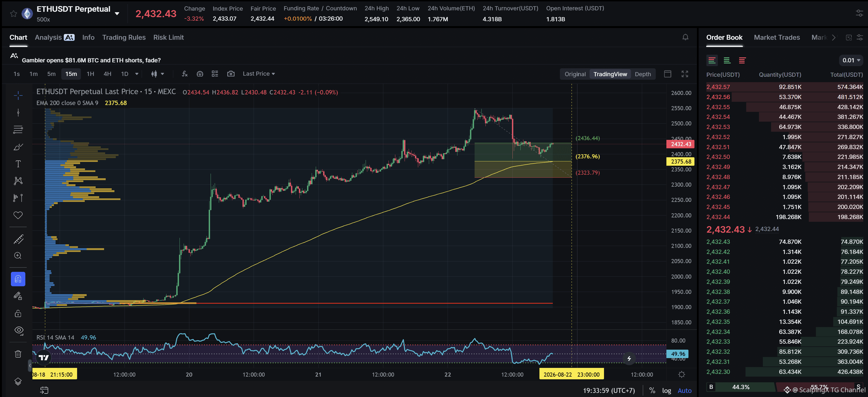Viewport: 868px width, 397px height.
Task: Open the object tree layers icon
Action: [18, 381]
